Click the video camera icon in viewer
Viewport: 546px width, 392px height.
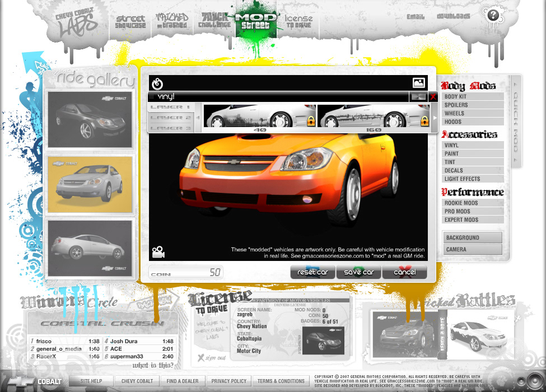[158, 252]
